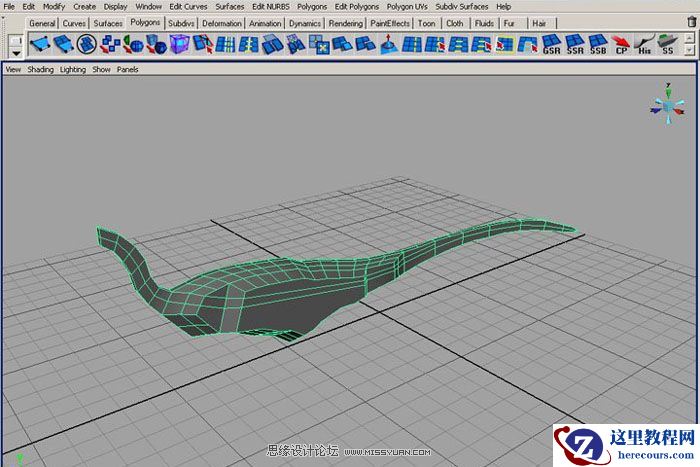Open the shelf options arrow dropdown

[x=16, y=54]
